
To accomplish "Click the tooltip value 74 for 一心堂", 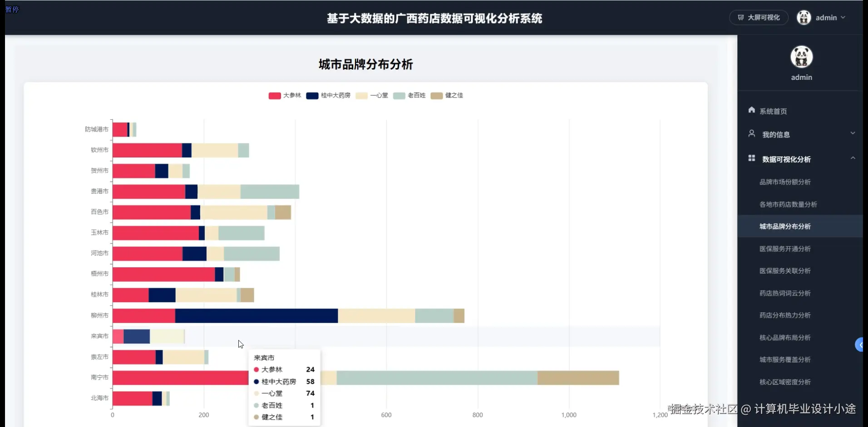I will [x=310, y=393].
